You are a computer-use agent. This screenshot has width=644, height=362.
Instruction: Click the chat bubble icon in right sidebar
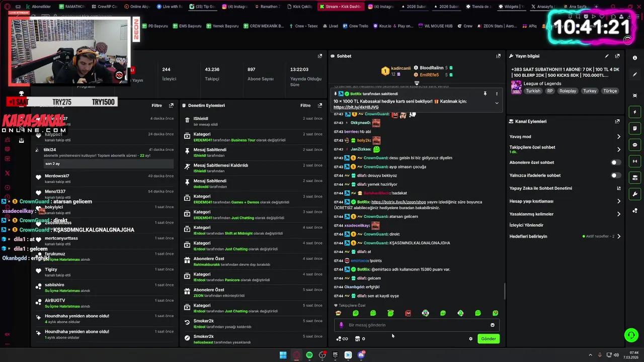[x=635, y=145]
